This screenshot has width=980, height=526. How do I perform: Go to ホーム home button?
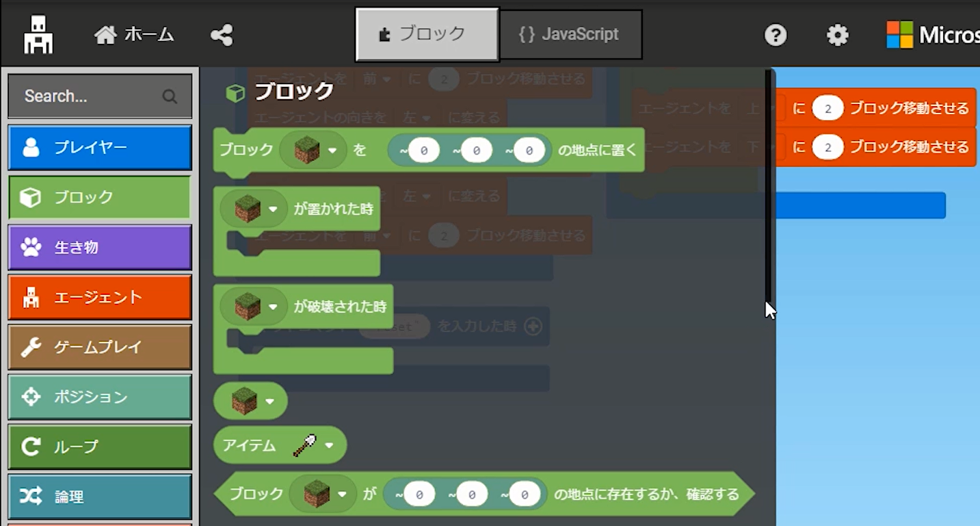pyautogui.click(x=134, y=35)
